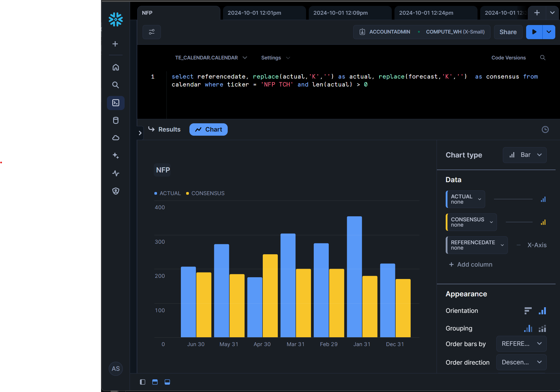Image resolution: width=560 pixels, height=392 pixels.
Task: Open the tabs list chevron
Action: (552, 13)
